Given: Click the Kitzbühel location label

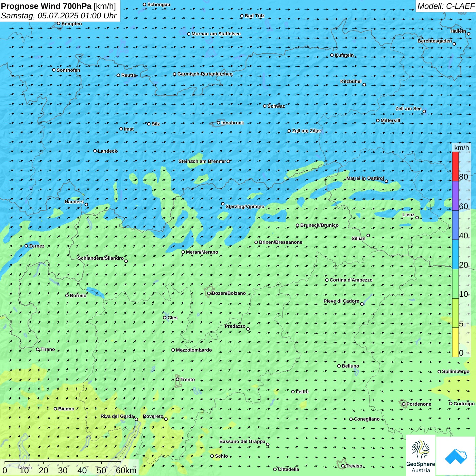Looking at the screenshot, I should (351, 81).
